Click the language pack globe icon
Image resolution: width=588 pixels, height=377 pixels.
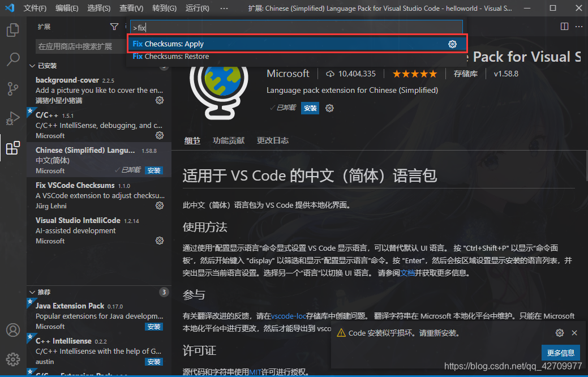[220, 91]
